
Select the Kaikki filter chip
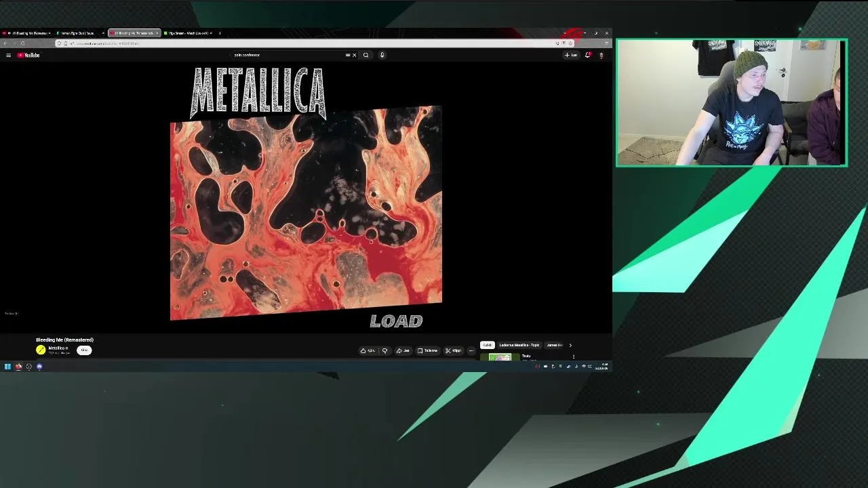(x=488, y=345)
